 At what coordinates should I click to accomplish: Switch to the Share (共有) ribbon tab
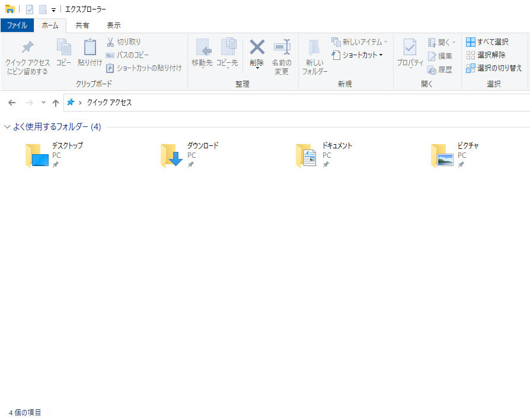point(82,26)
